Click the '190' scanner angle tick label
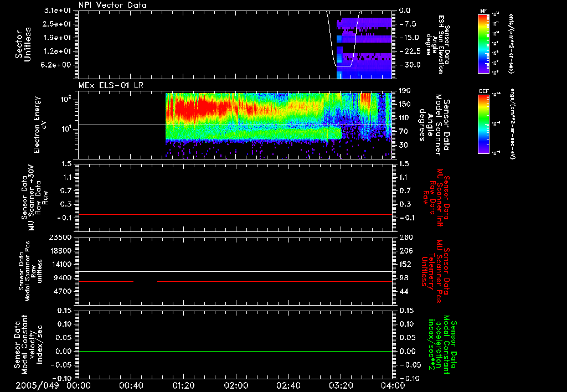The height and width of the screenshot is (392, 567). click(405, 91)
